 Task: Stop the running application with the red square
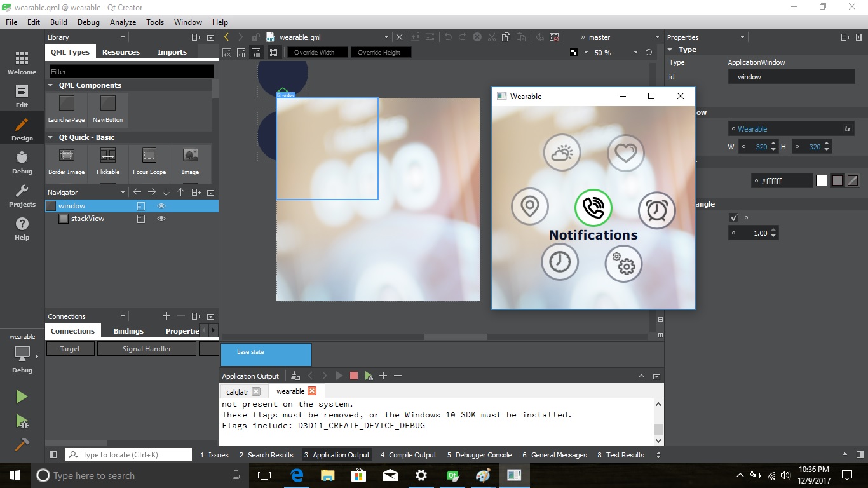click(x=354, y=376)
